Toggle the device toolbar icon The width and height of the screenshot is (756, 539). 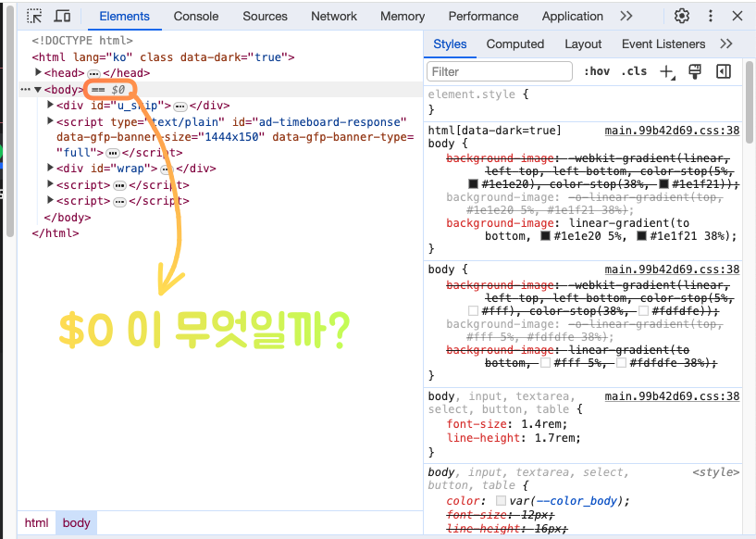[62, 16]
